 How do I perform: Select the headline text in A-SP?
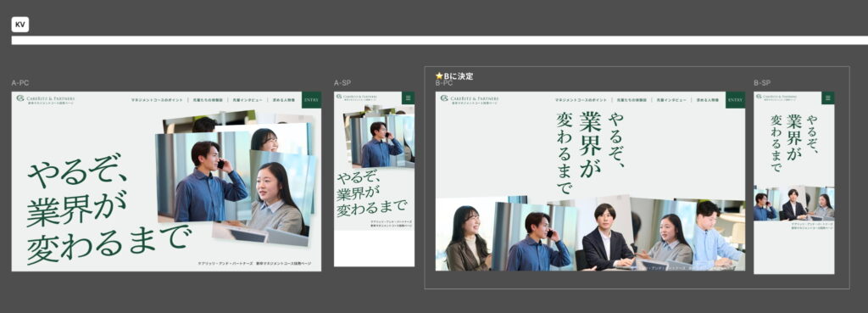click(372, 194)
